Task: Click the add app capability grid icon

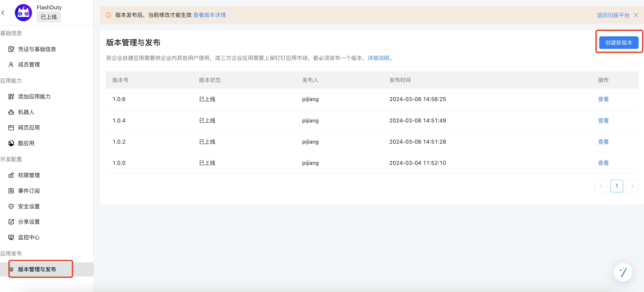Action: point(11,96)
